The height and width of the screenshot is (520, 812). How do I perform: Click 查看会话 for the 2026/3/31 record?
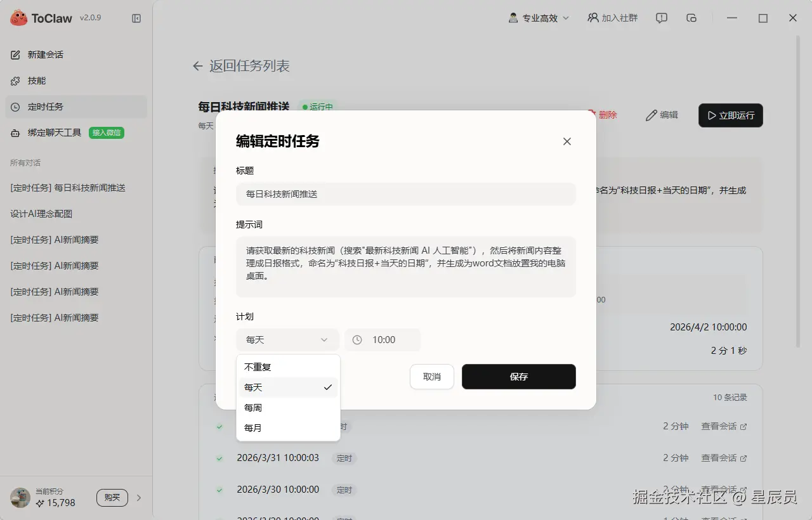click(x=724, y=458)
